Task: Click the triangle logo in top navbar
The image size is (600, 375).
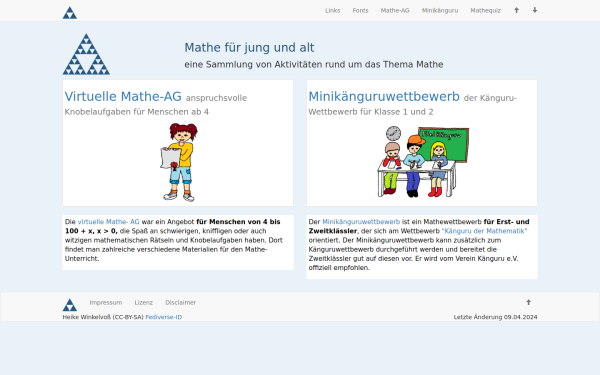Action: pos(70,13)
